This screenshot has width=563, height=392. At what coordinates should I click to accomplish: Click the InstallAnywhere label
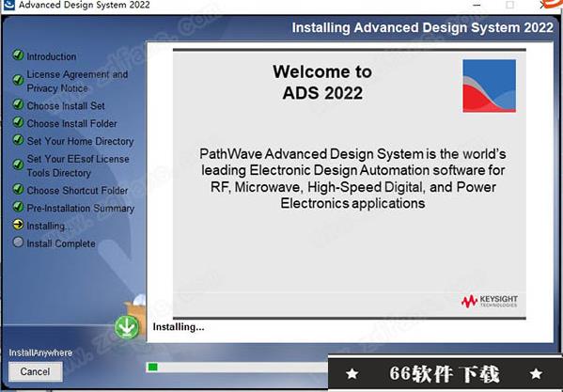tap(40, 353)
